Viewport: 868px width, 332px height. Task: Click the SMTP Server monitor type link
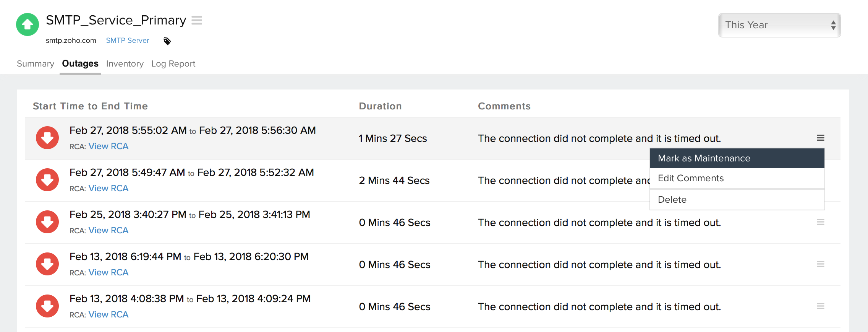[127, 41]
